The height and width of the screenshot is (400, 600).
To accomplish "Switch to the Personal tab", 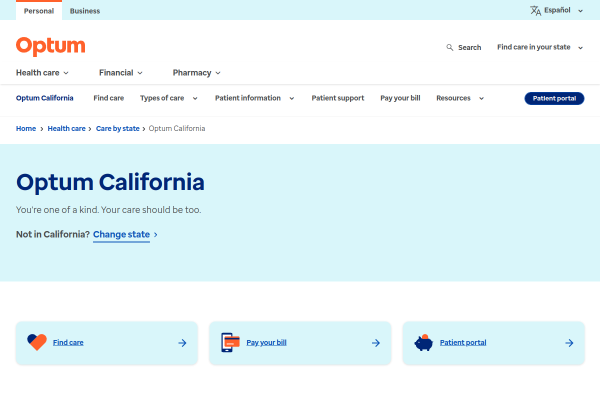I will [x=39, y=11].
